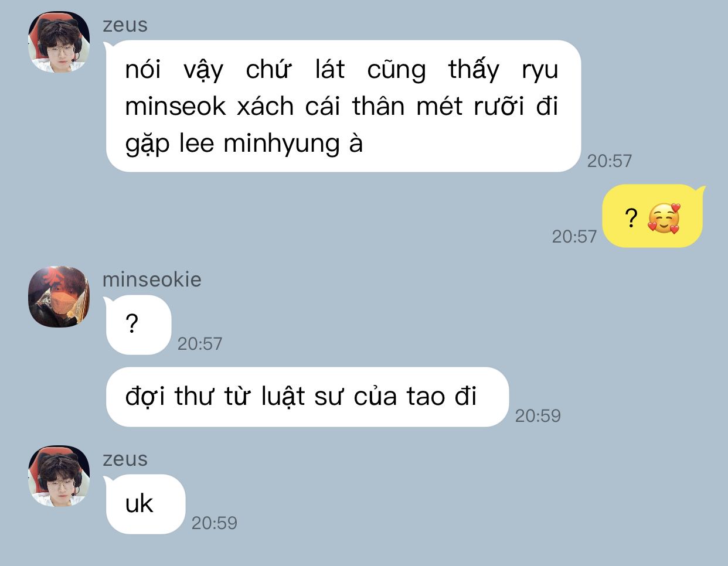This screenshot has width=728, height=566.
Task: Click the 20:57 timestamp next to minseokie's '?'
Action: [200, 344]
